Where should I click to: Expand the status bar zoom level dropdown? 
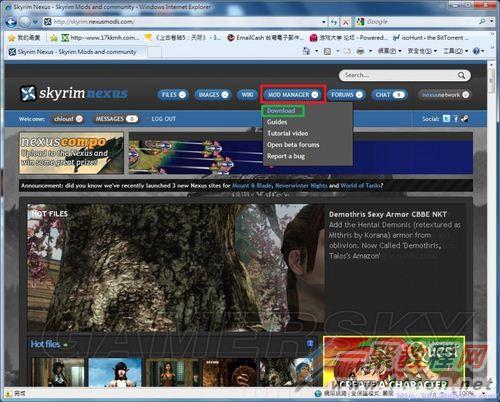click(x=484, y=394)
